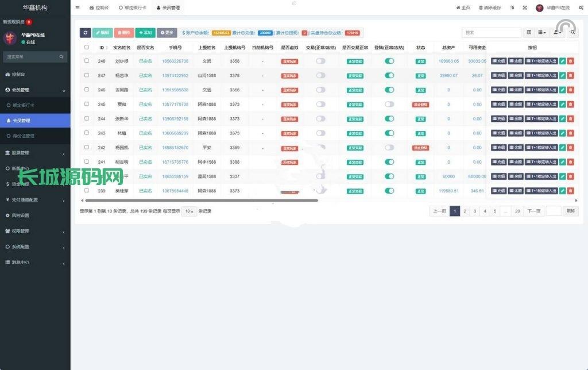Open the page size dropdown showing 10
This screenshot has width=588, height=370.
189,211
